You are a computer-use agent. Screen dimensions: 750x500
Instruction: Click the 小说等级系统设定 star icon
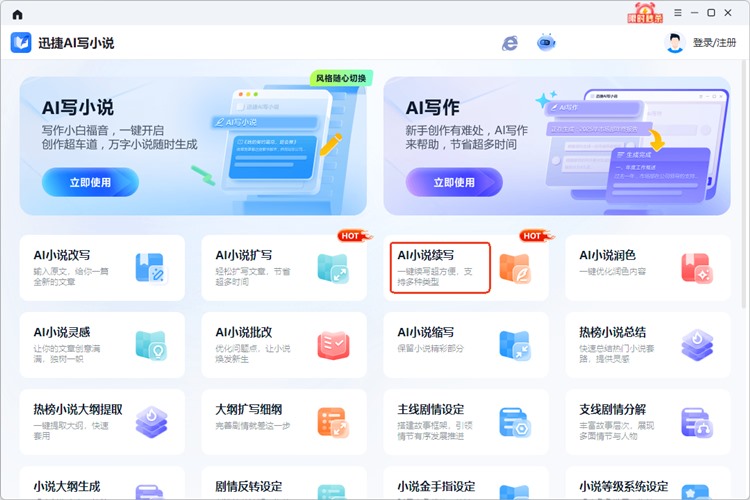697,492
